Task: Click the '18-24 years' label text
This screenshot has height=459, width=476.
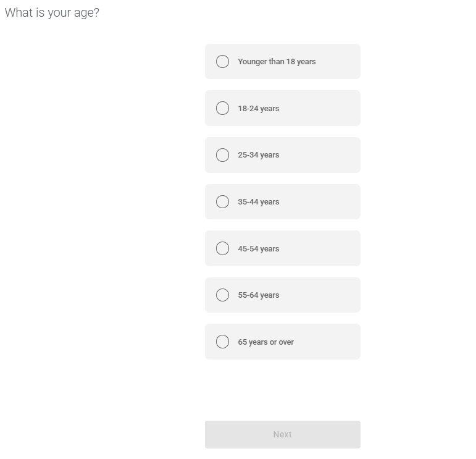Action: pyautogui.click(x=258, y=109)
